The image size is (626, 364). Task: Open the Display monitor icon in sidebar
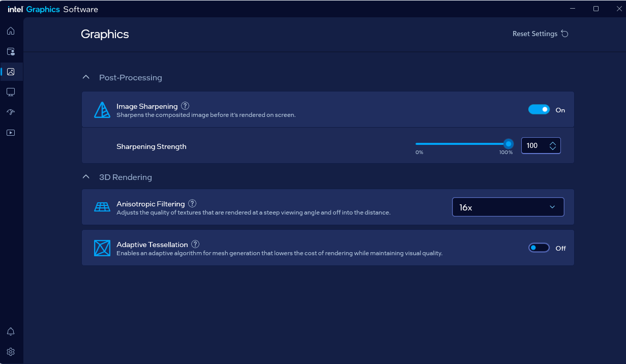(x=11, y=92)
